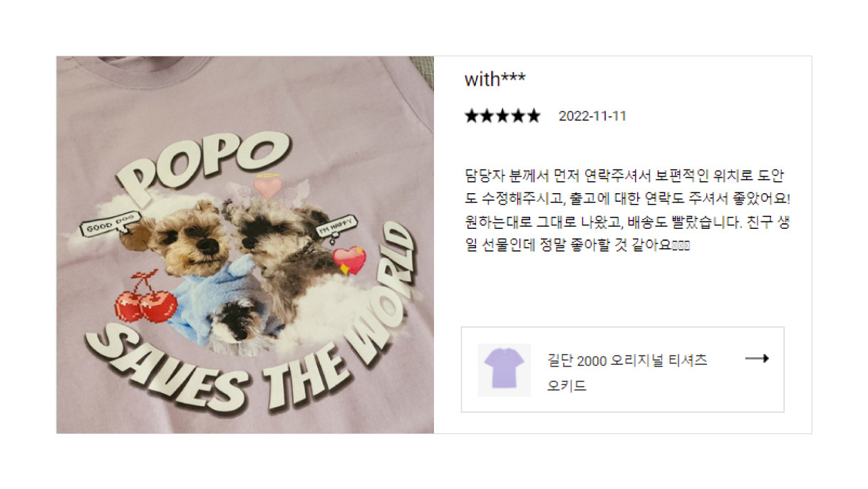Open the purple t-shirt product thumbnail

click(x=505, y=370)
